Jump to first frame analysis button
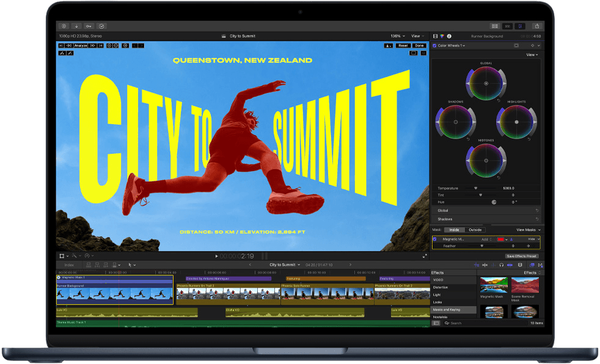The width and height of the screenshot is (600, 364). [x=61, y=45]
